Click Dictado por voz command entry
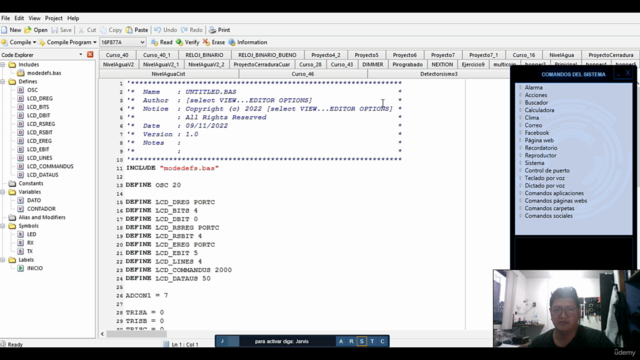The image size is (640, 360). tap(544, 186)
